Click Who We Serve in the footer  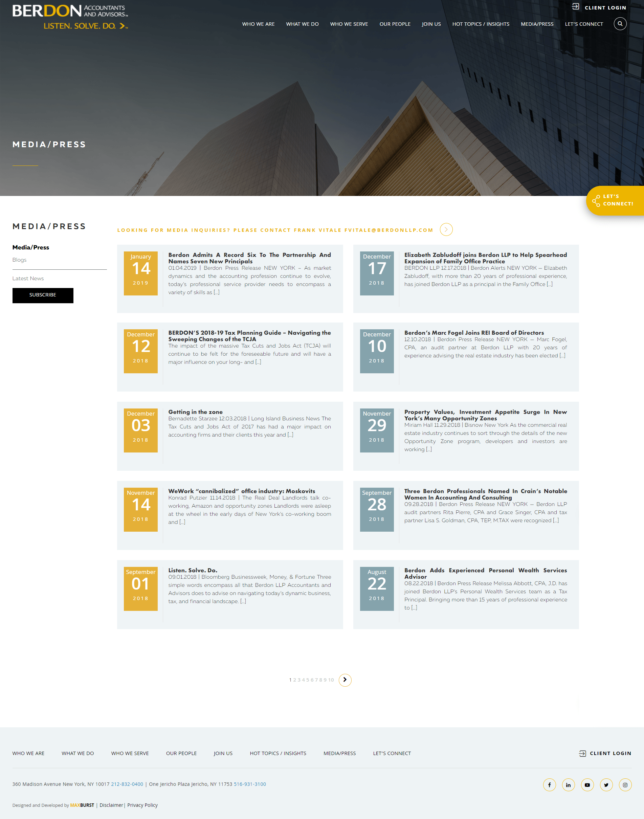coord(130,753)
